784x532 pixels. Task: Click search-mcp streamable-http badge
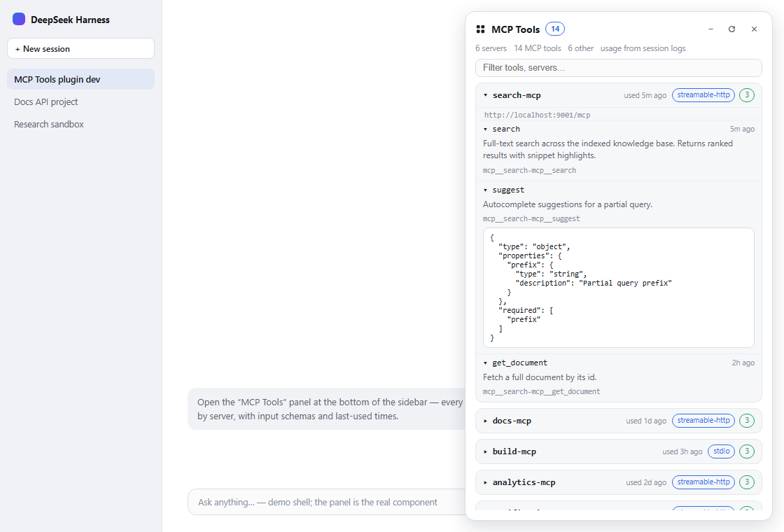[703, 95]
